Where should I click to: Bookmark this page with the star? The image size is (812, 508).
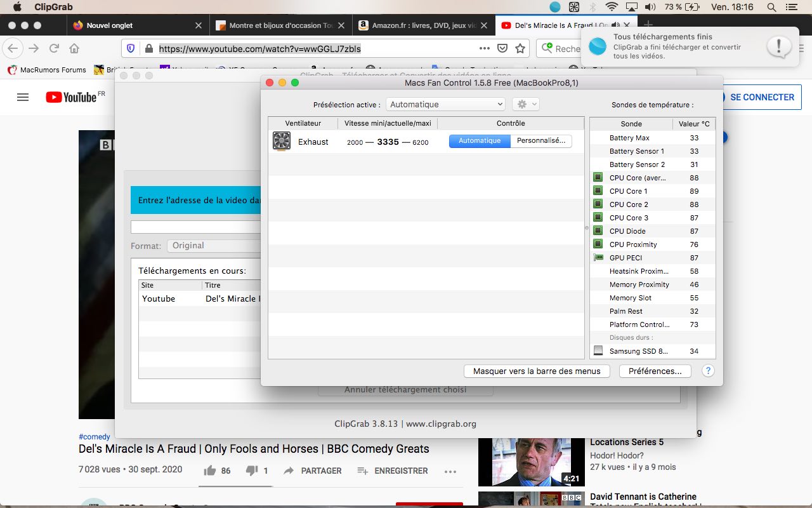[x=520, y=48]
